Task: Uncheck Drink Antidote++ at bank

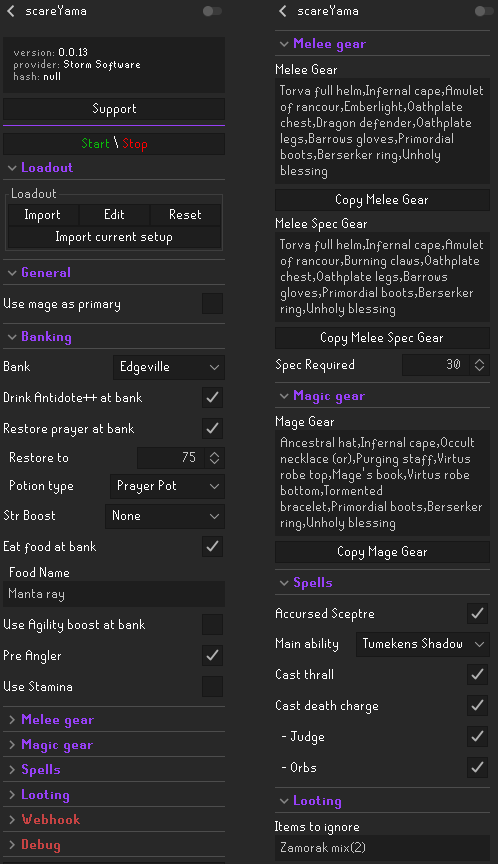Action: (x=213, y=397)
